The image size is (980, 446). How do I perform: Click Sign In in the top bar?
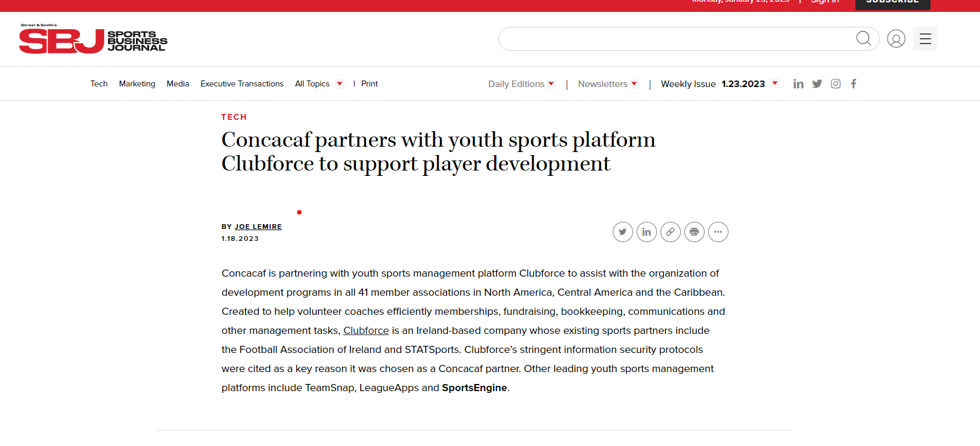point(825,2)
